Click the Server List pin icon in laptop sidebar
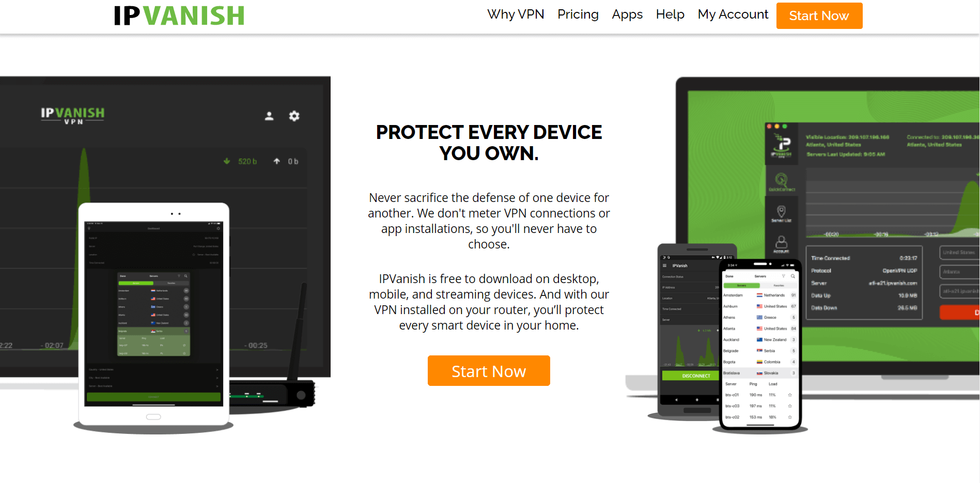 (781, 213)
